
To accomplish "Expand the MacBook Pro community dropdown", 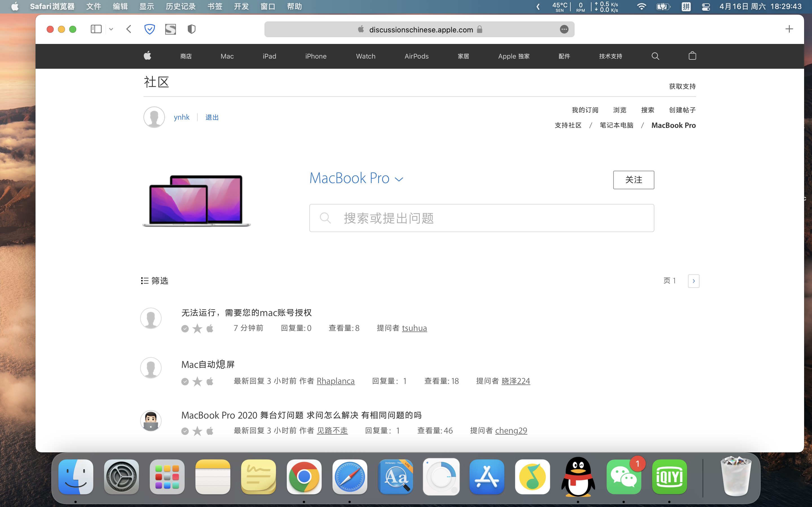I will click(399, 179).
